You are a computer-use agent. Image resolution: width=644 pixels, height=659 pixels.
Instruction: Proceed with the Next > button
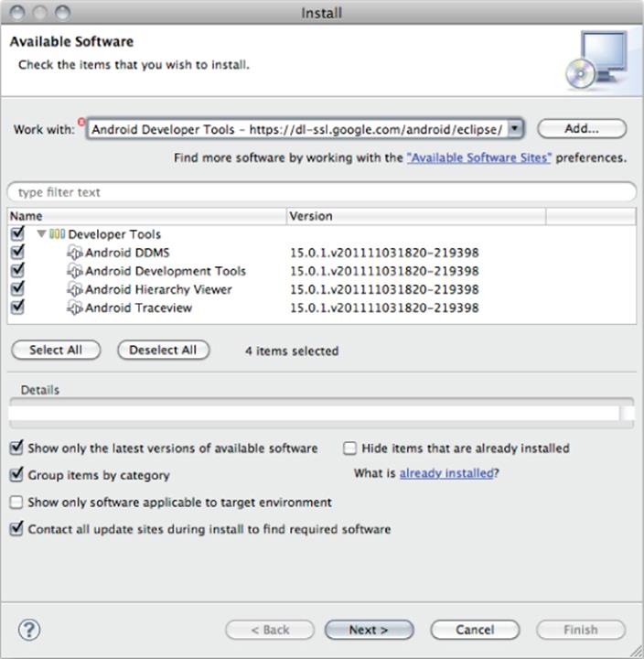tap(369, 630)
